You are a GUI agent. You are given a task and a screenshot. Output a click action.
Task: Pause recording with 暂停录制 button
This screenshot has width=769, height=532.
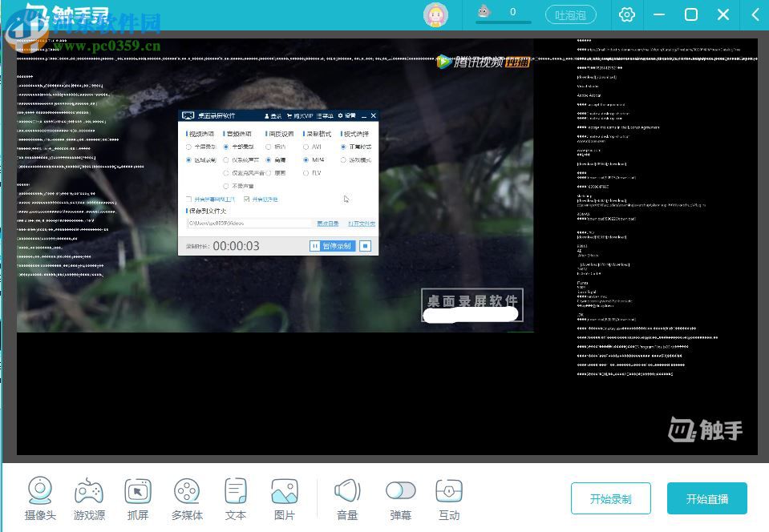pyautogui.click(x=332, y=246)
